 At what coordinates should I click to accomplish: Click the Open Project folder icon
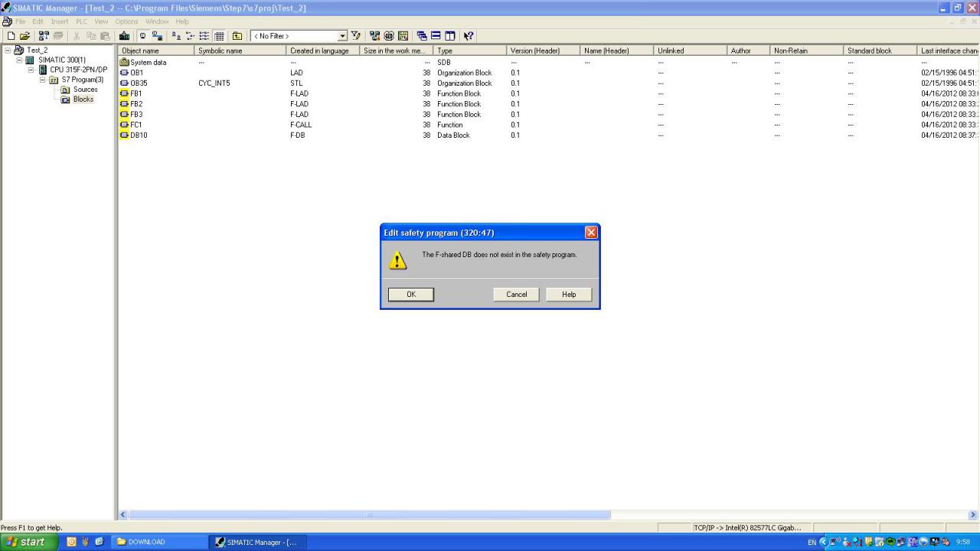(24, 36)
